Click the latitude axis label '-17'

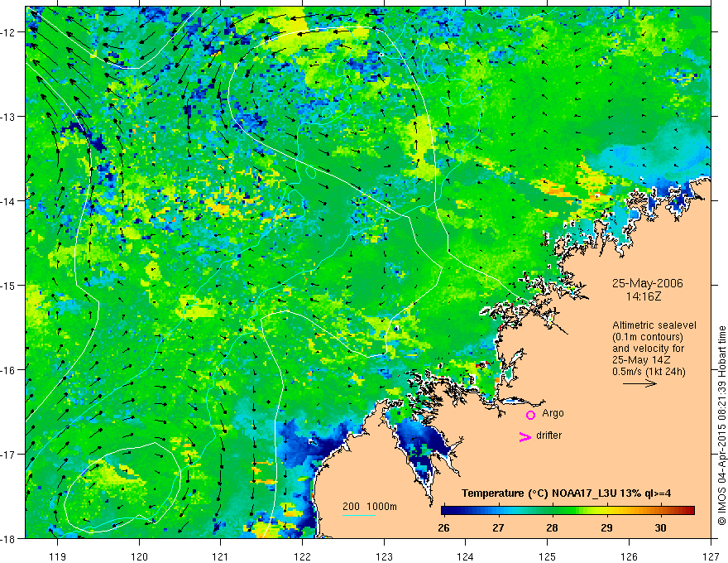click(10, 455)
